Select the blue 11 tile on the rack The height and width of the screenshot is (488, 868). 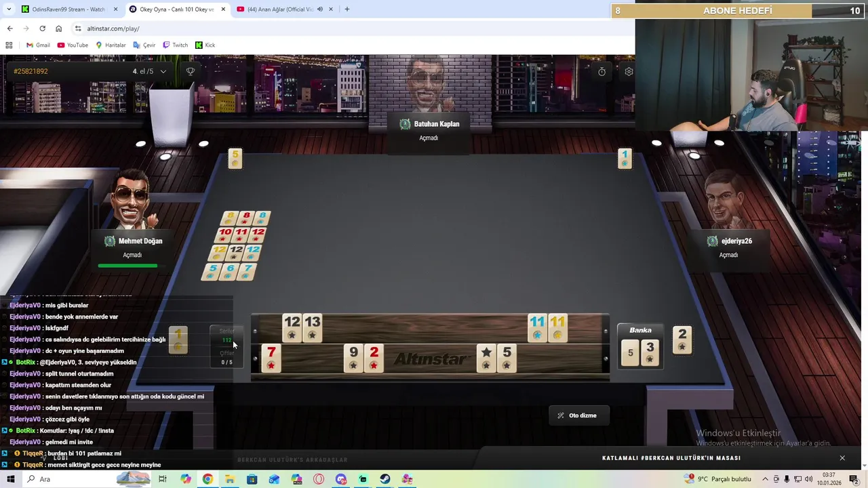[537, 328]
